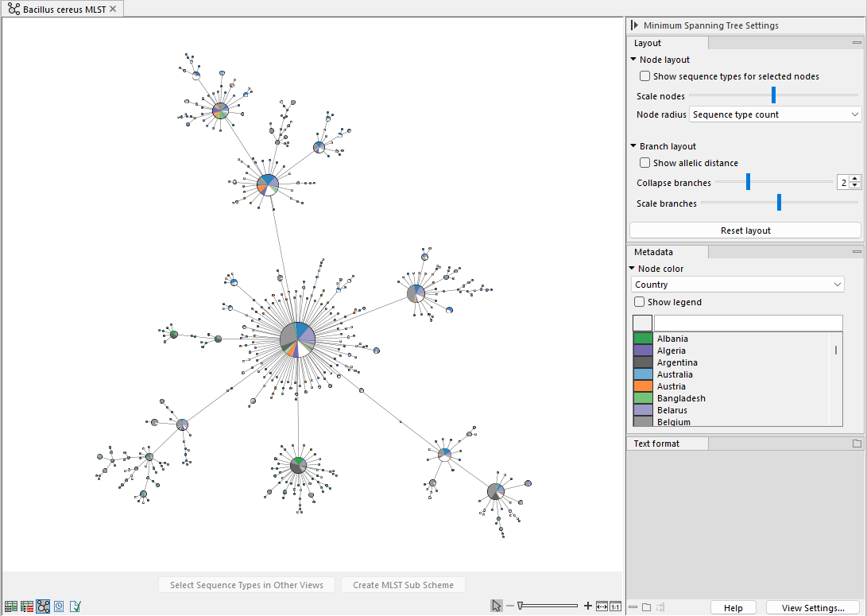Check the Show allelic distance box
Viewport: 867px width, 616px height.
click(x=645, y=163)
